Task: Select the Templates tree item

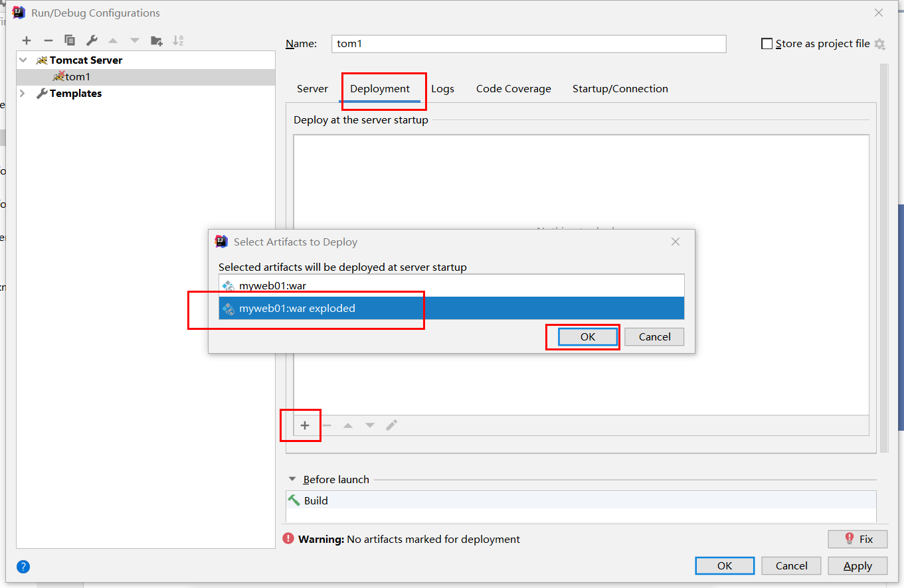Action: tap(145, 94)
